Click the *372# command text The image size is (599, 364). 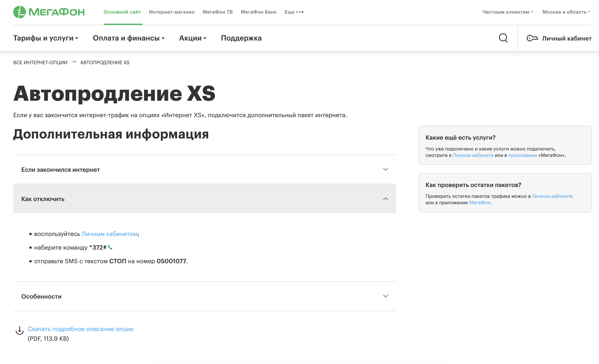coord(98,247)
